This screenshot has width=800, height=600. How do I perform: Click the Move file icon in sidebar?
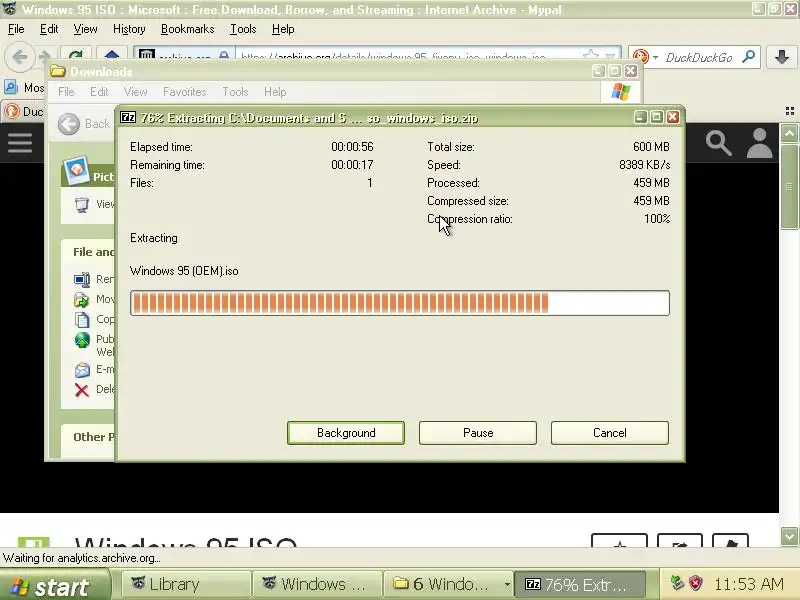pyautogui.click(x=82, y=299)
